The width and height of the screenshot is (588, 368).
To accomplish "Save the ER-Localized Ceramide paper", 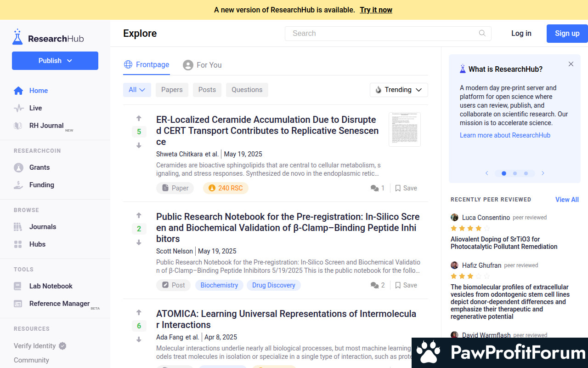I will [406, 188].
